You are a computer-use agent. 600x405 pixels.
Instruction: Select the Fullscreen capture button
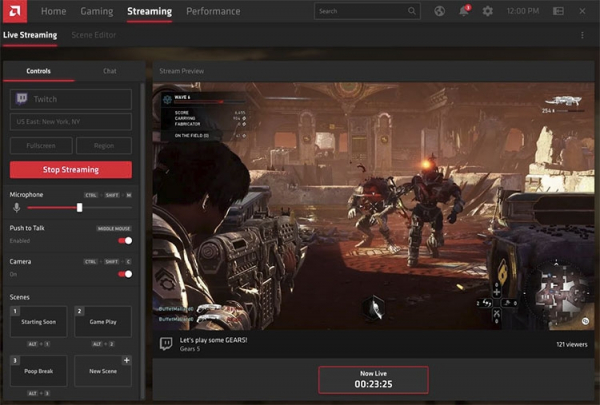41,146
